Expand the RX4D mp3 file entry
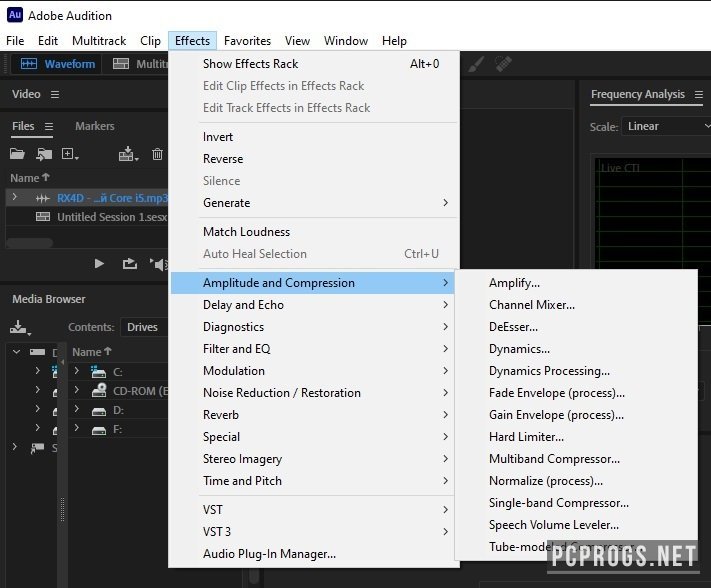This screenshot has width=711, height=588. [x=15, y=197]
